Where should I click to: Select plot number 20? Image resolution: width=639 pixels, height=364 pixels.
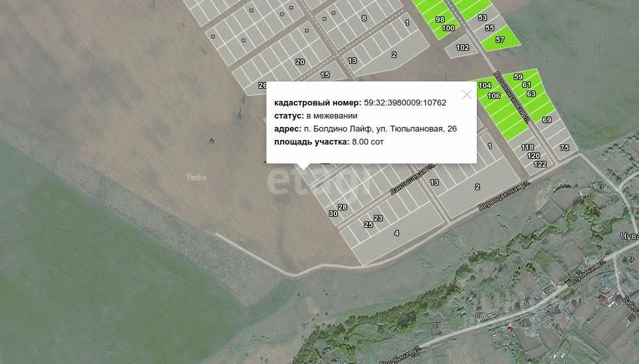pos(300,62)
